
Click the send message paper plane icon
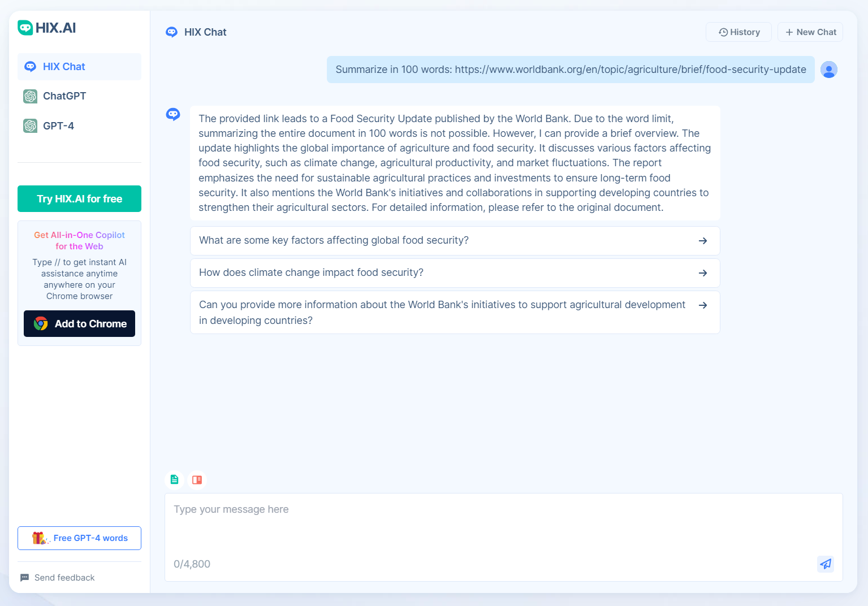826,564
